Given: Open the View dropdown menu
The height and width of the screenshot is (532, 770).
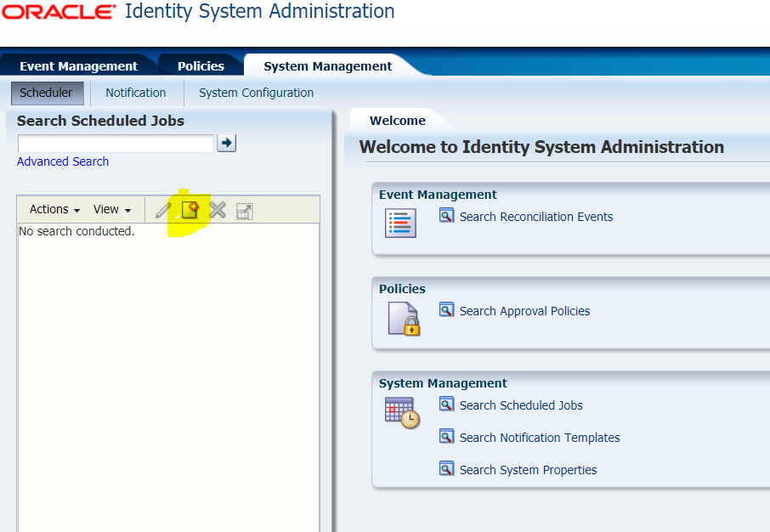Looking at the screenshot, I should [110, 209].
